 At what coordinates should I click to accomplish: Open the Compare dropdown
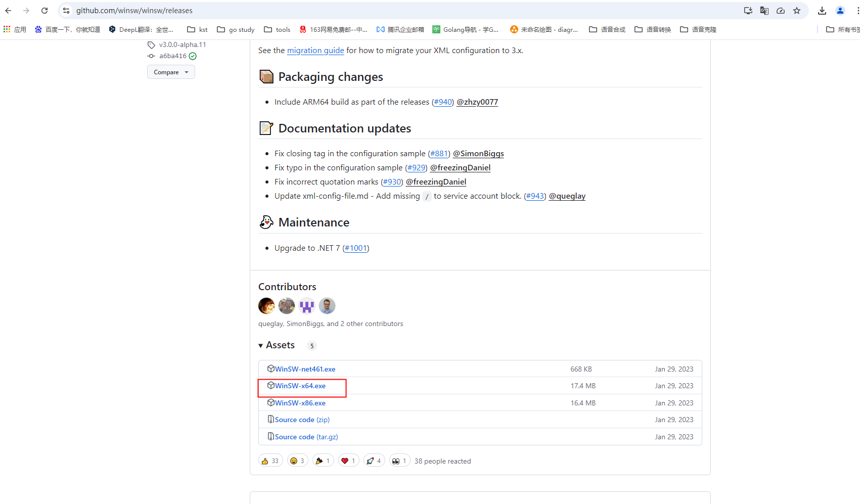(x=171, y=72)
